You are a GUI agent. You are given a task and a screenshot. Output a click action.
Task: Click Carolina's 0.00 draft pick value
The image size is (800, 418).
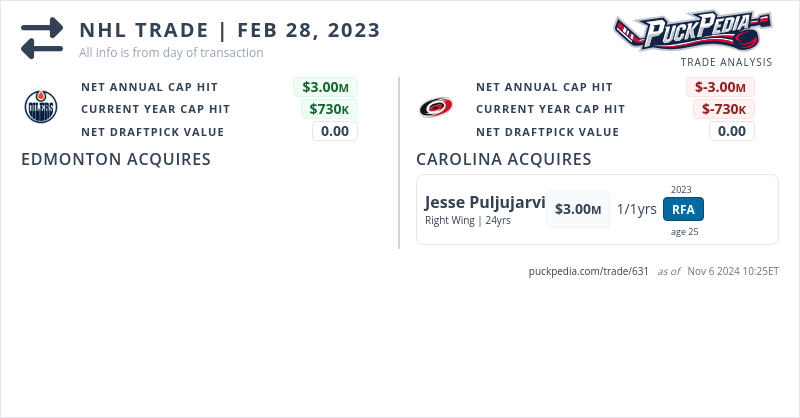(732, 131)
